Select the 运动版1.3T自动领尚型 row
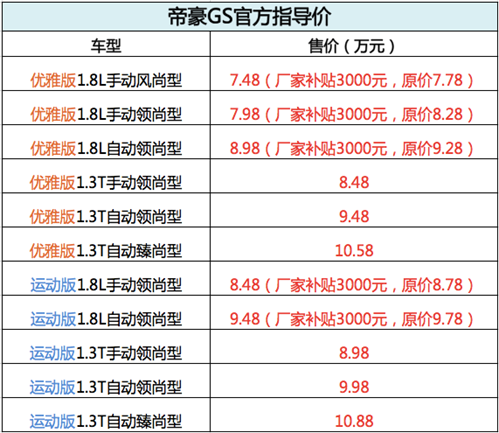Viewport: 499px width, 433px height. tap(250, 387)
